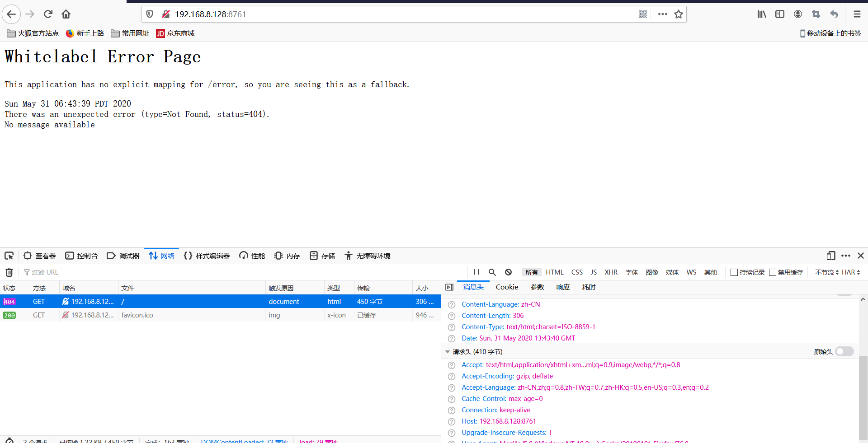Viewport: 868px width, 443px height.
Task: Click the 过滤 URL filter field
Action: tap(244, 272)
